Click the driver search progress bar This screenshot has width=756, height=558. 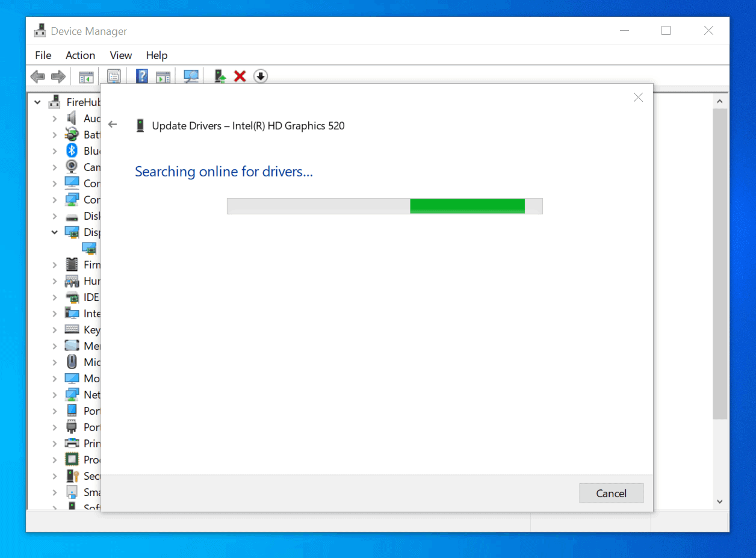click(385, 205)
